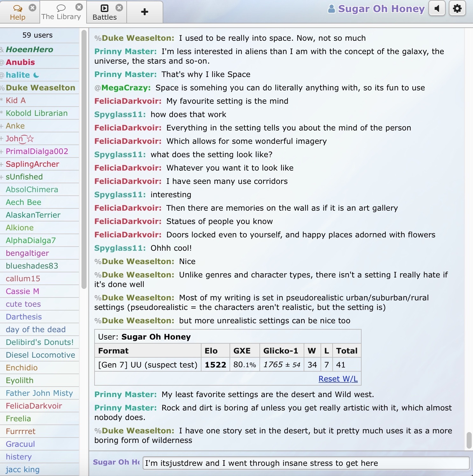Select user John with star

[39, 138]
